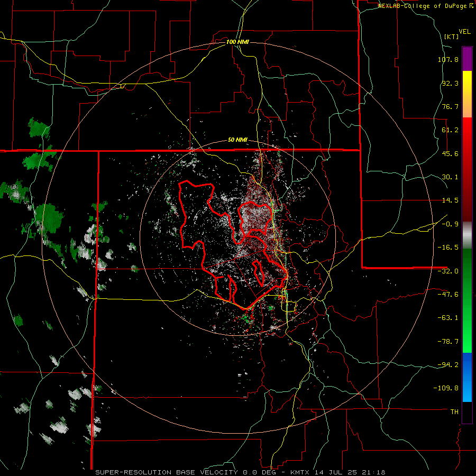
Task: Pick the gray near-zero segment of the color bar
Action: 467,235
